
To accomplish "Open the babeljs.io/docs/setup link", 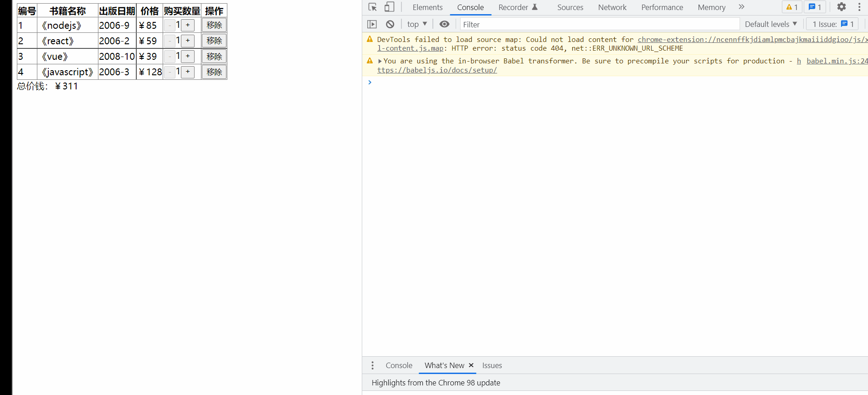I will (x=437, y=70).
